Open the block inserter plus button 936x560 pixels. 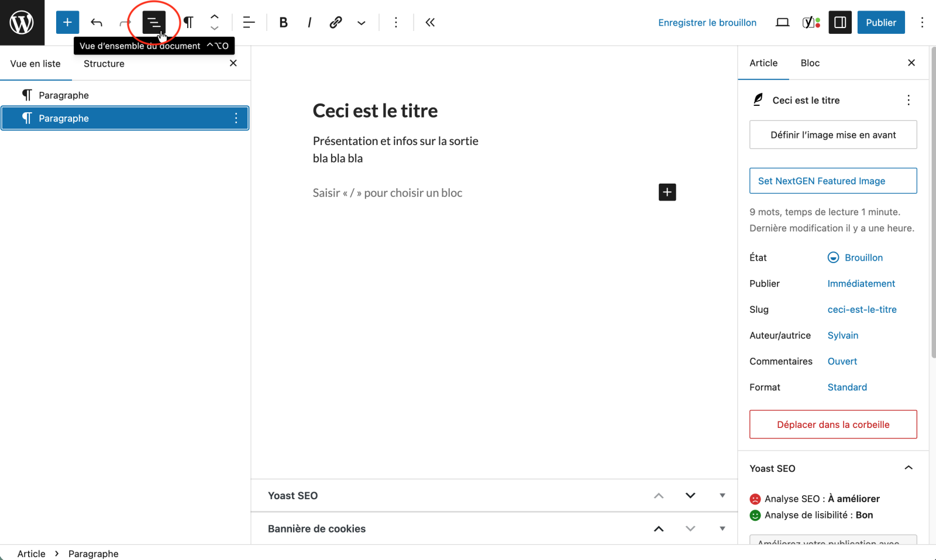(x=67, y=22)
